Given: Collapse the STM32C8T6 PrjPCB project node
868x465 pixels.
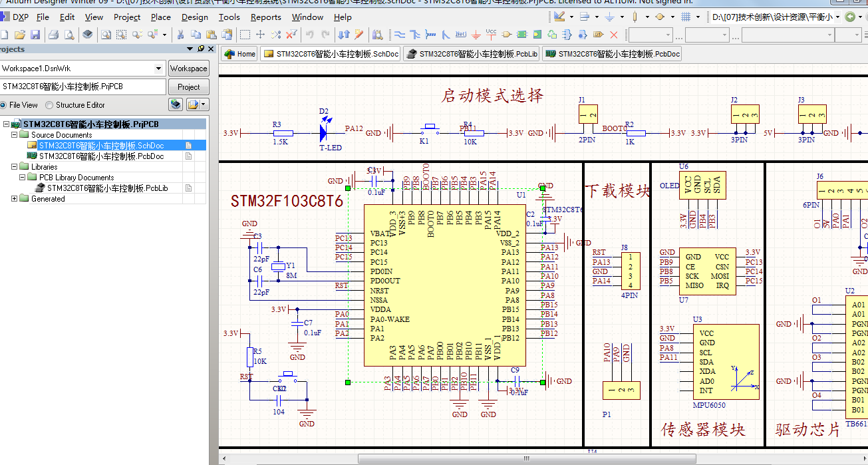Looking at the screenshot, I should click(6, 124).
